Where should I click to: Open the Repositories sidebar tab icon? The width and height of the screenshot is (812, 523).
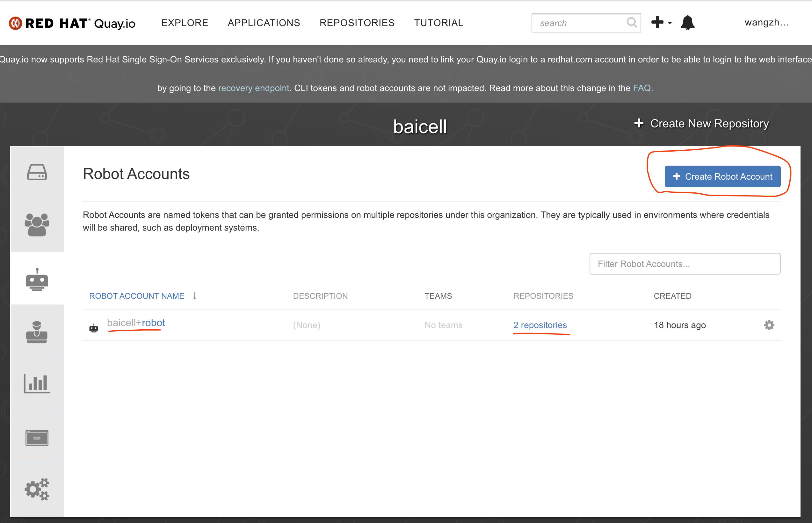37,172
